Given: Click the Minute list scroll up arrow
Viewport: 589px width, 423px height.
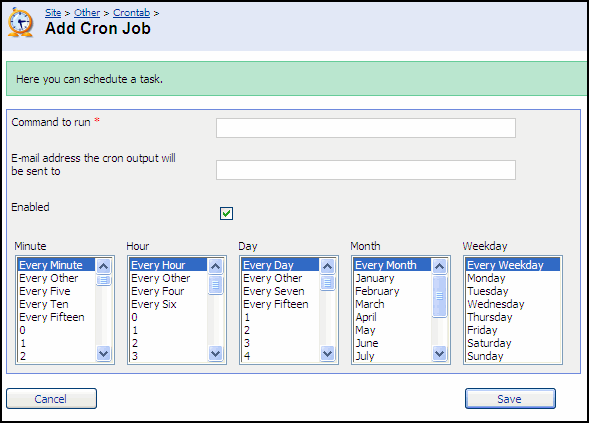Looking at the screenshot, I should pos(103,266).
